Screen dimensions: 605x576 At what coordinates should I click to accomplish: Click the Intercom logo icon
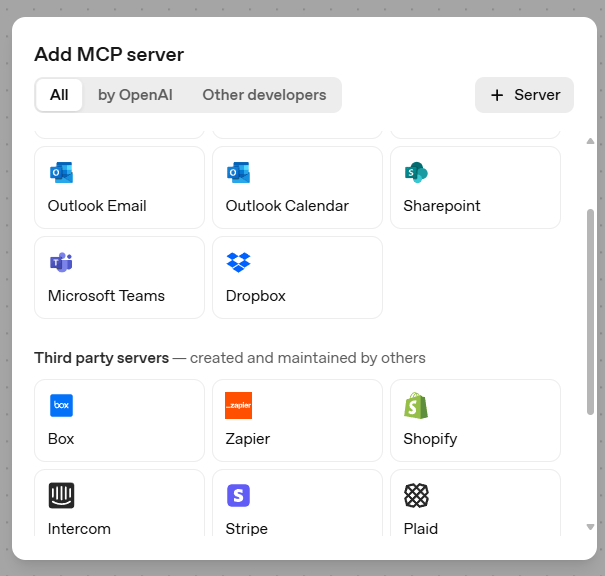pyautogui.click(x=61, y=495)
